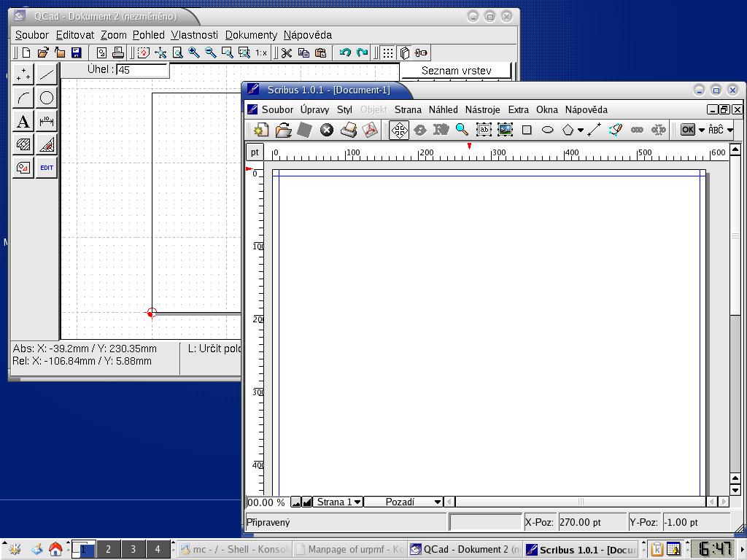Screen dimensions: 747x560
Task: Select the Bezier curve tool in Scribus
Action: [615, 130]
